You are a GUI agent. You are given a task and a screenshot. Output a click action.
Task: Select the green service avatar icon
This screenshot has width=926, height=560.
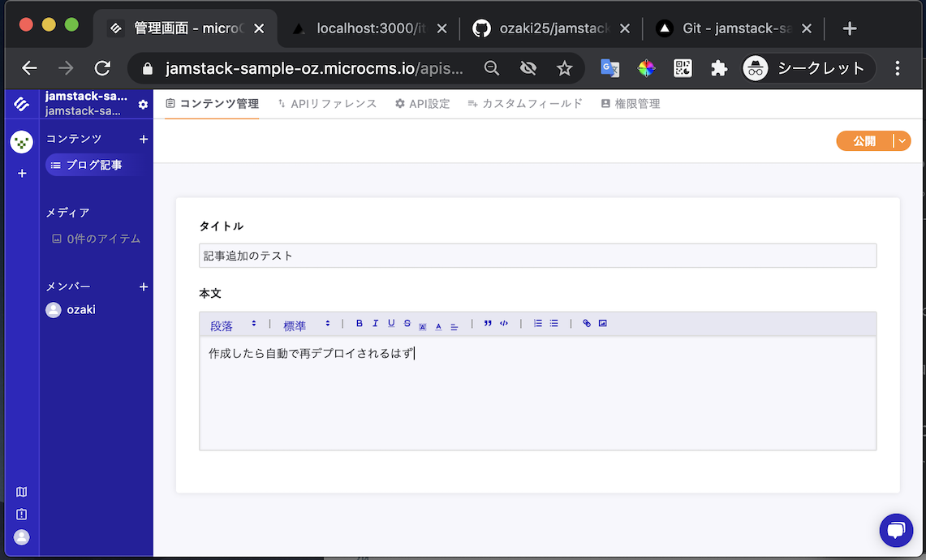click(22, 142)
